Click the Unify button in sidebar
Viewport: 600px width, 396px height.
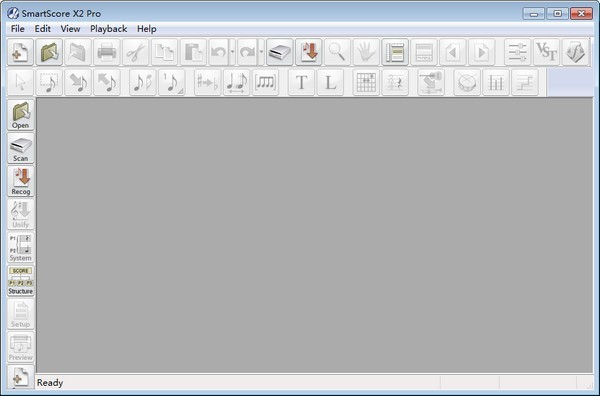point(21,214)
